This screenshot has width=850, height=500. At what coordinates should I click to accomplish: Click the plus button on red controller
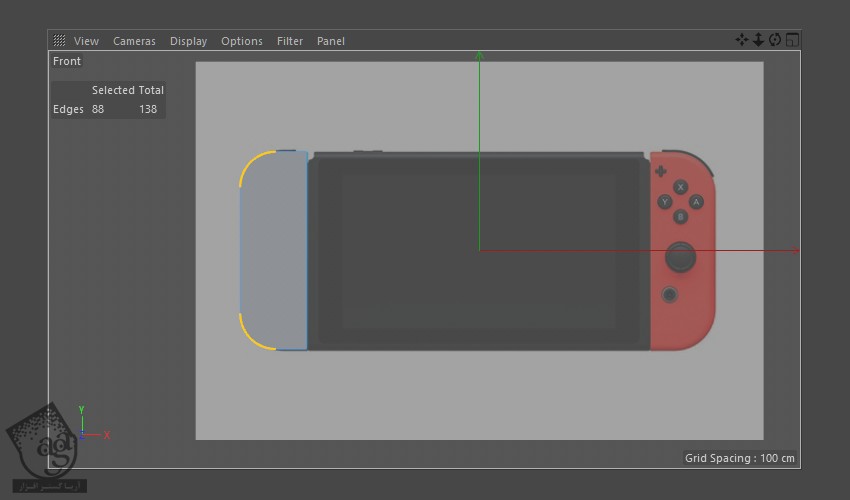pyautogui.click(x=660, y=171)
